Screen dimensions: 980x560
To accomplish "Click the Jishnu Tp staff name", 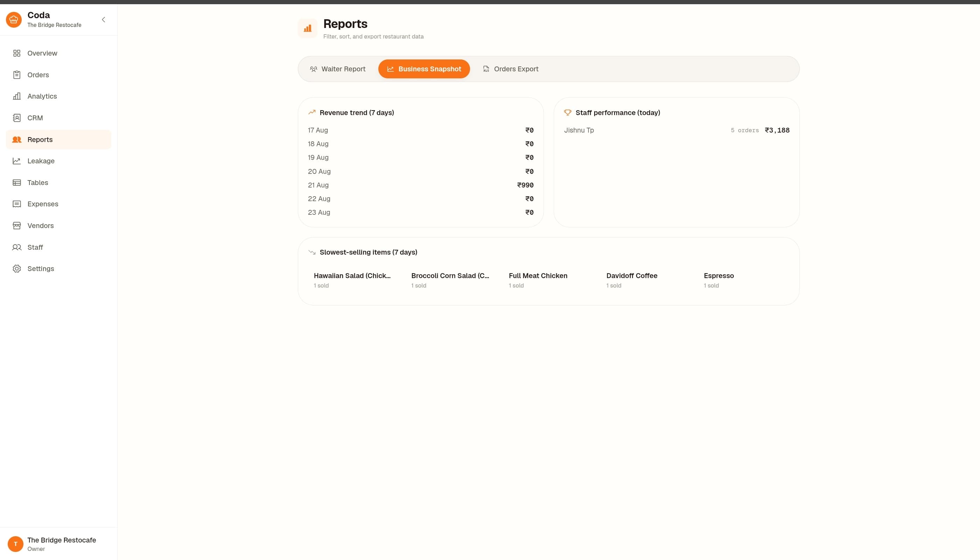I will tap(579, 130).
